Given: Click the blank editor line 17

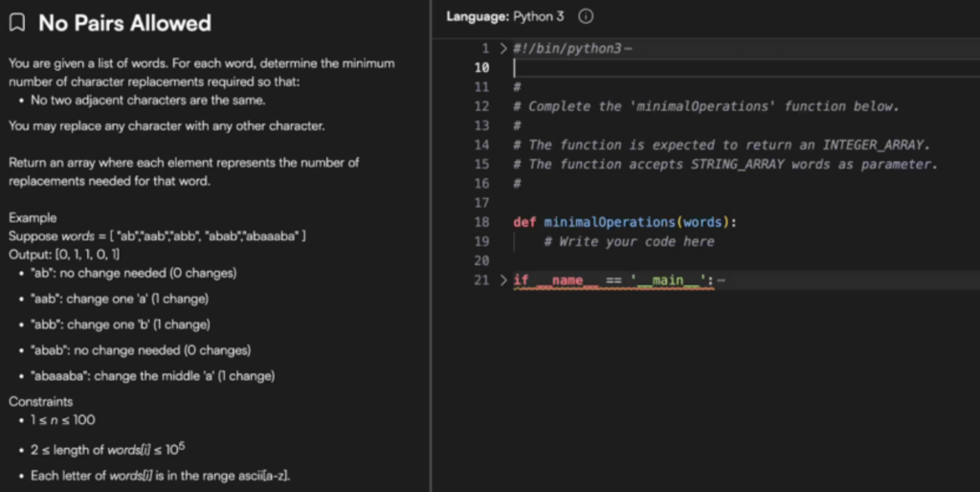Looking at the screenshot, I should (670, 203).
